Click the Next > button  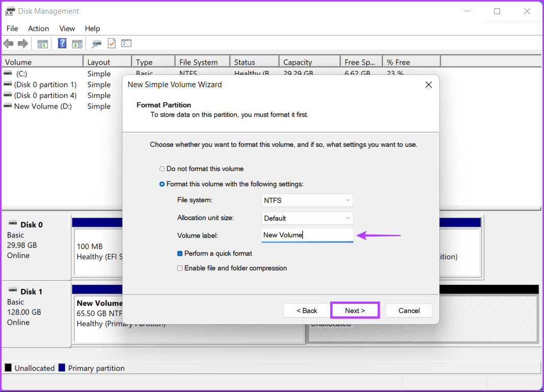tap(355, 310)
